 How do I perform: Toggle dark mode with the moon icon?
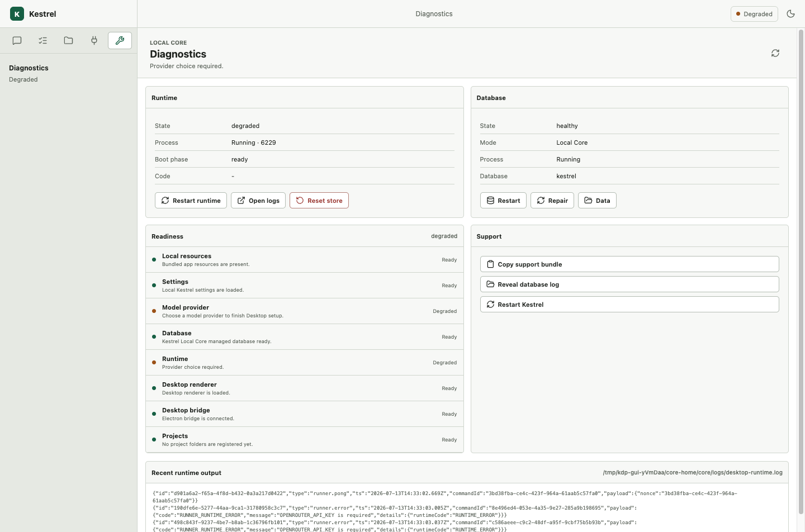pos(790,14)
